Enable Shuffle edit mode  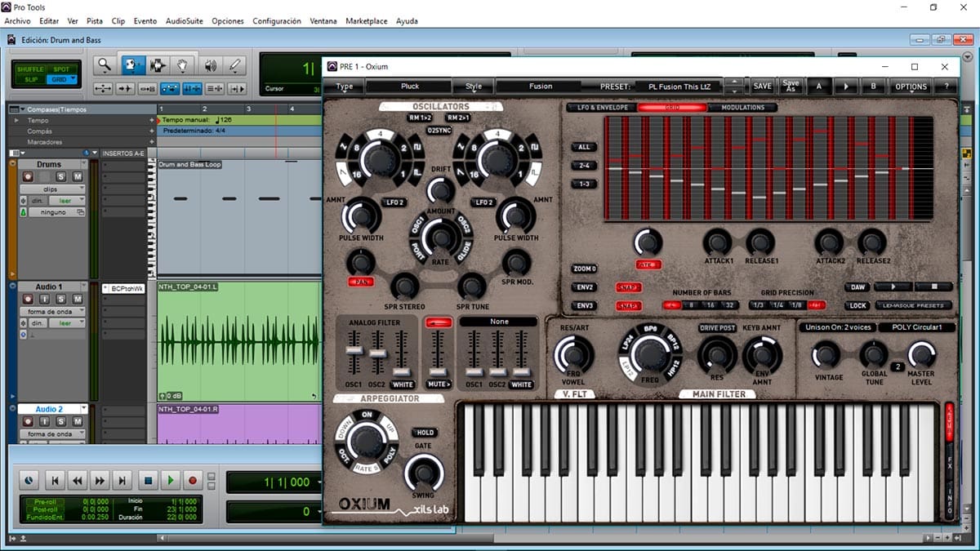point(31,69)
